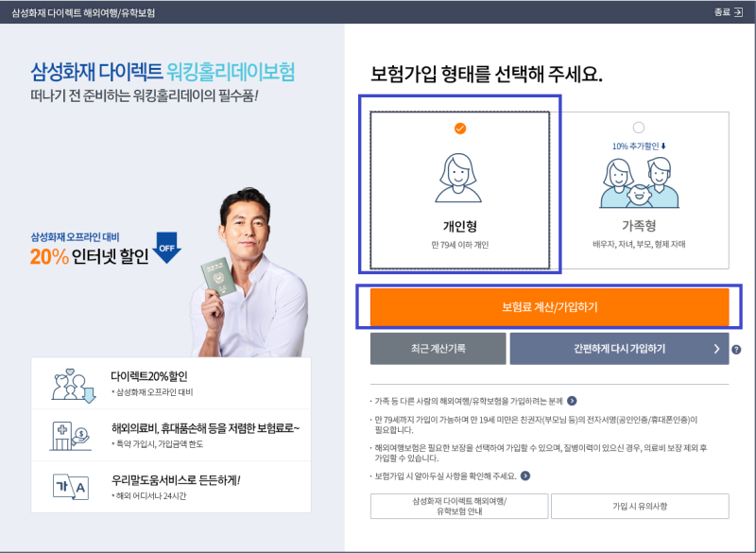Click the family discount icon by 다이렉트20%할인
The height and width of the screenshot is (553, 756).
pyautogui.click(x=74, y=386)
